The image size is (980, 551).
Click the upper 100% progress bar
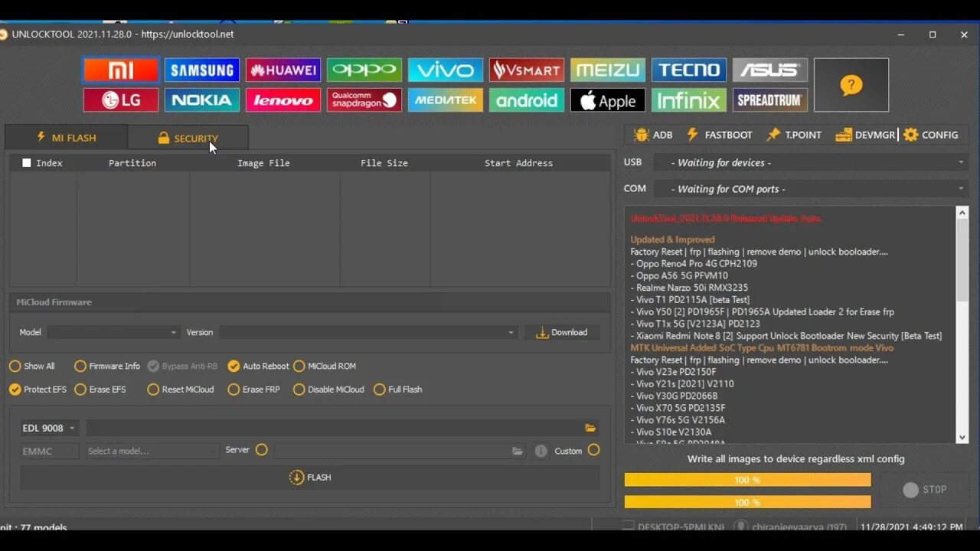point(747,480)
